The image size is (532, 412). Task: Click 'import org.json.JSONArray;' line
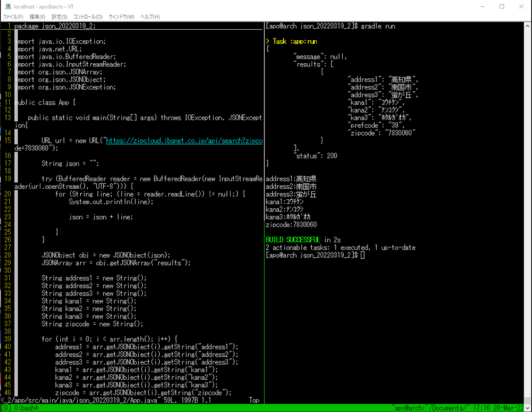tap(59, 72)
